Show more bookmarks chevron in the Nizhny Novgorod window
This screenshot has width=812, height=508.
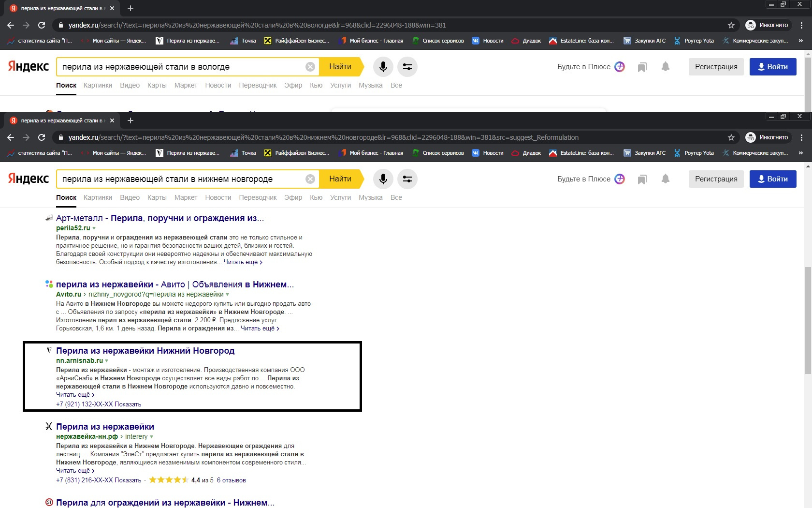pos(801,153)
